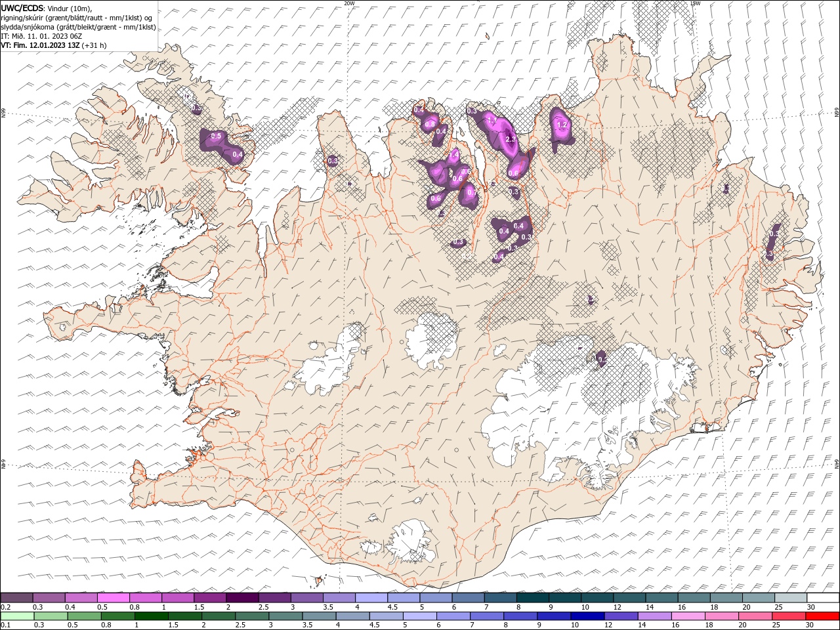Select the bright pink 0.5–0.8 swatch in the top legend row

[113, 598]
